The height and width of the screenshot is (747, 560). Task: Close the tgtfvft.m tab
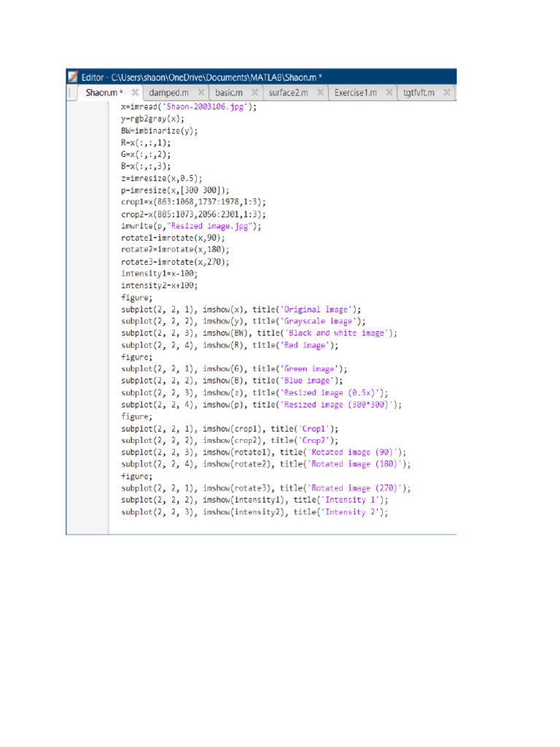coord(447,93)
